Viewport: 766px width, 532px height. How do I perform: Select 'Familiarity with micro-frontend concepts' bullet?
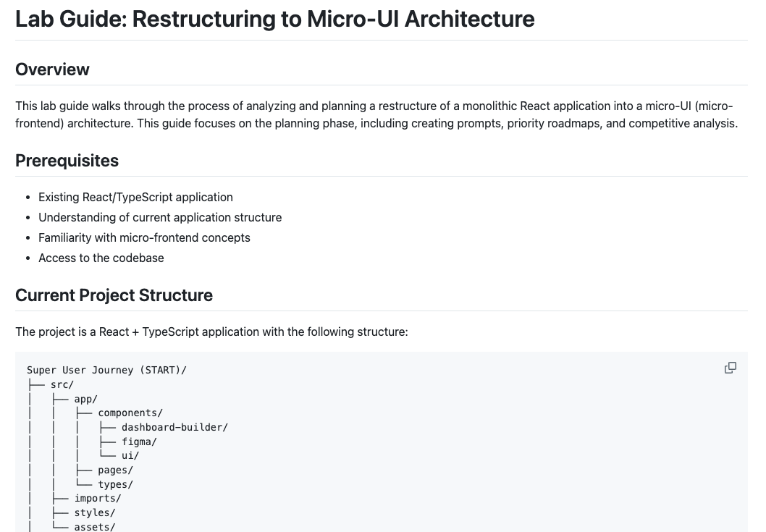pyautogui.click(x=144, y=237)
